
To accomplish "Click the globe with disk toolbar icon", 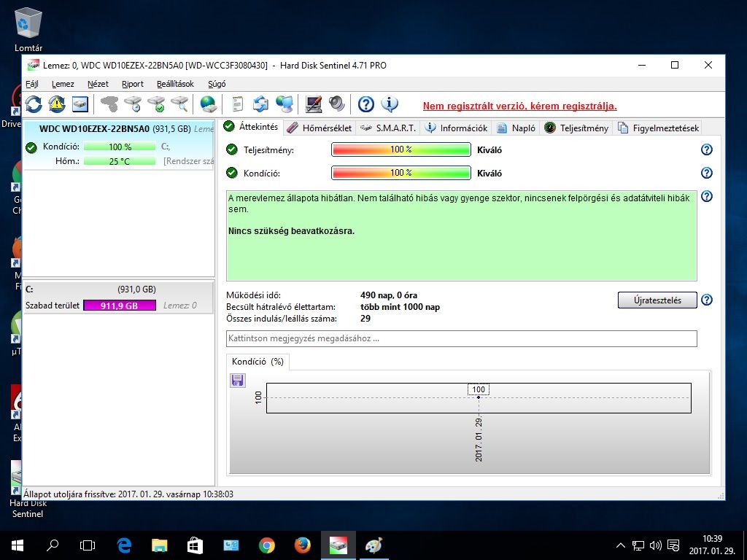I will [x=209, y=104].
